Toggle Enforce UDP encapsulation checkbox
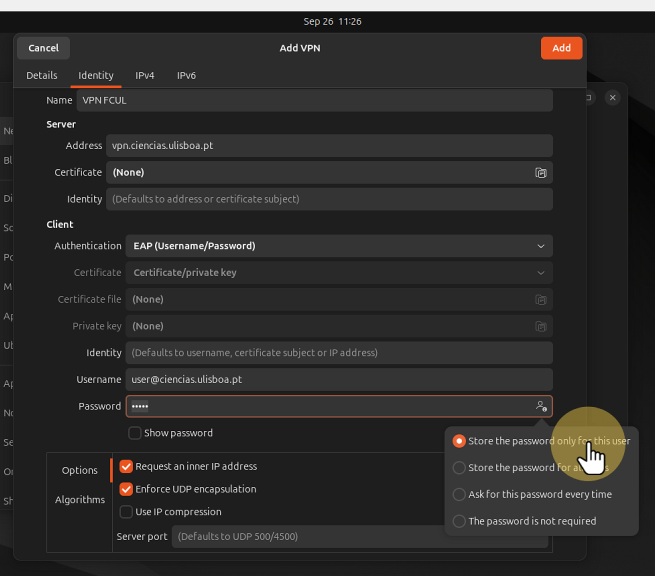 tap(127, 490)
